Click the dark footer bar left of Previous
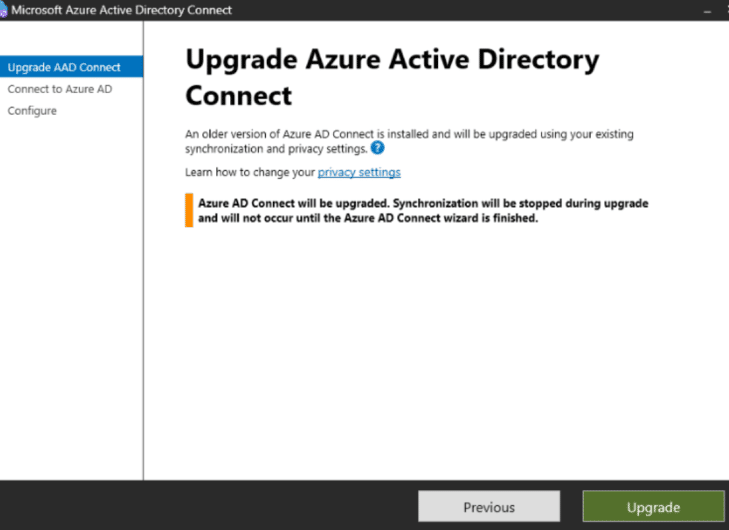This screenshot has height=530, width=729. tap(209, 506)
